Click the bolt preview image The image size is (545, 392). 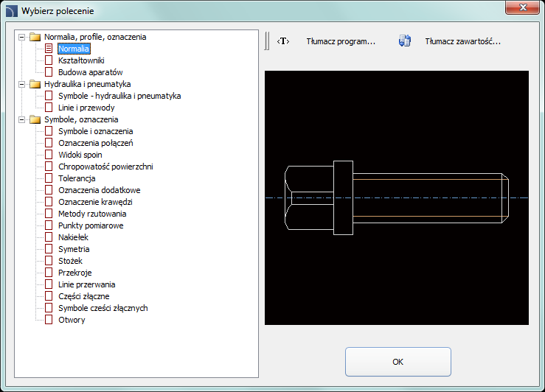397,198
